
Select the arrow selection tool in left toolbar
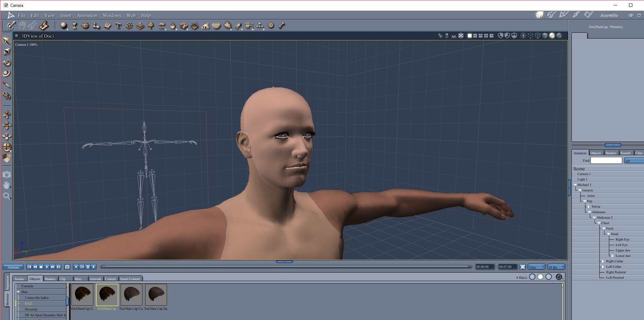point(6,41)
